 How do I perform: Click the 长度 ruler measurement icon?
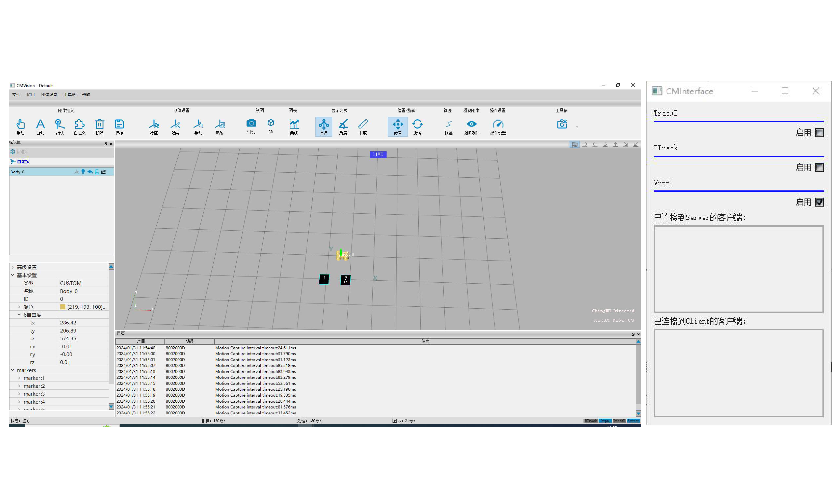[x=363, y=124]
